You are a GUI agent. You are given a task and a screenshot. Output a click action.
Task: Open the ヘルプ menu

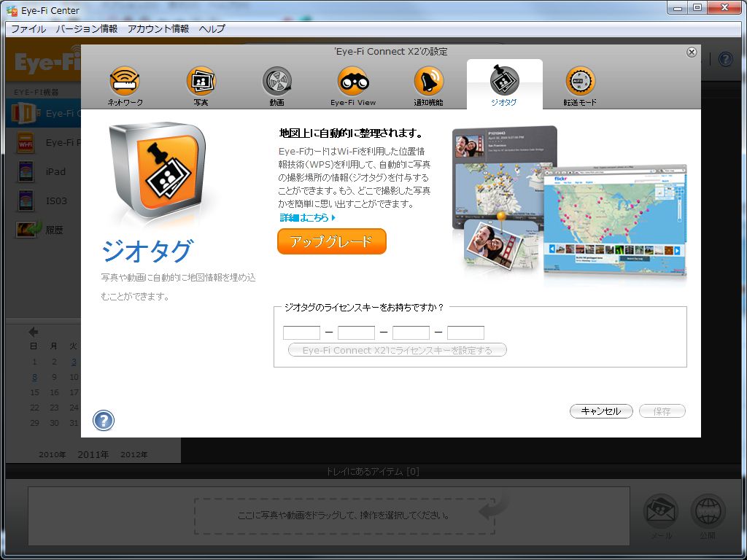click(212, 28)
